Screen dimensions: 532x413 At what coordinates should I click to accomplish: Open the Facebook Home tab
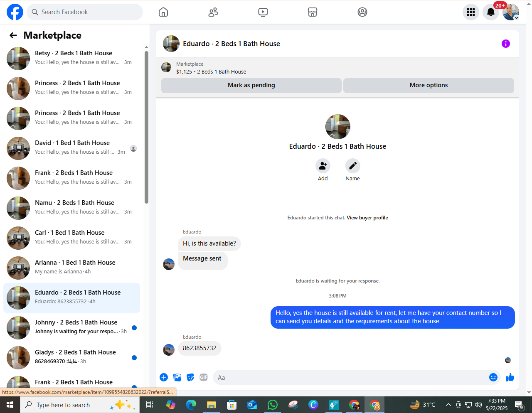tap(163, 12)
